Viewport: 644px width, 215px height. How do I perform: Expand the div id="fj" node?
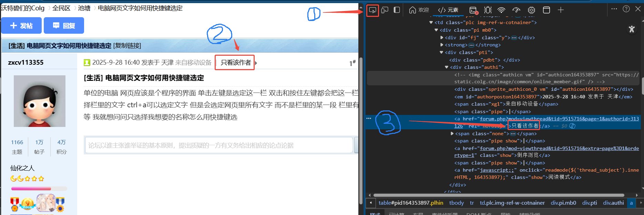click(x=442, y=37)
